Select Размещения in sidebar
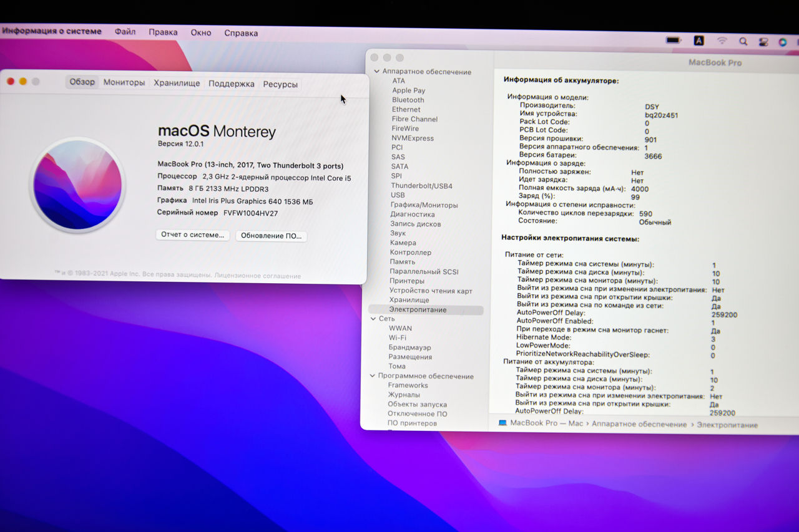Viewport: 799px width, 532px height. click(411, 357)
